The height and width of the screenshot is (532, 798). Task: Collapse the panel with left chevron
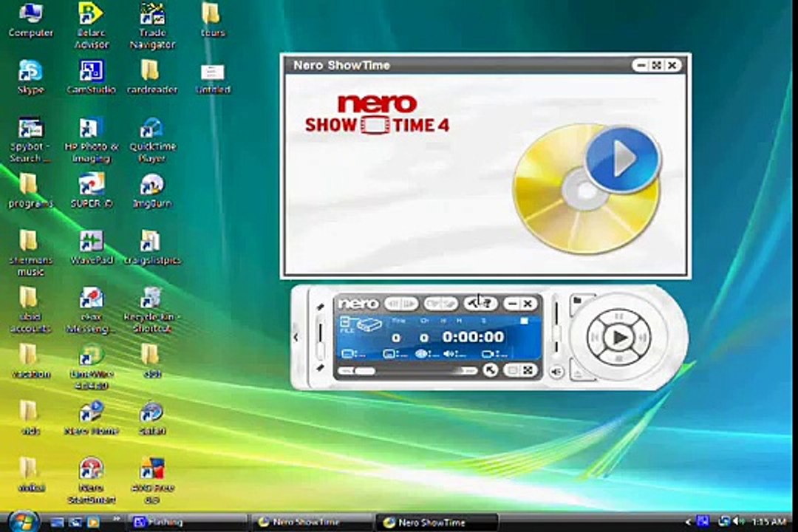click(296, 337)
